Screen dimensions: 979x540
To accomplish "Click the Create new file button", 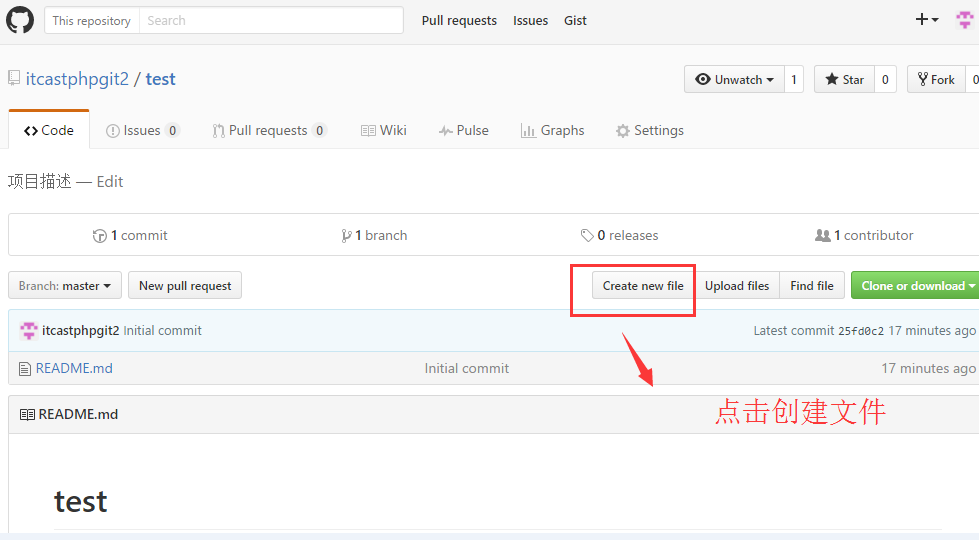I will click(643, 285).
